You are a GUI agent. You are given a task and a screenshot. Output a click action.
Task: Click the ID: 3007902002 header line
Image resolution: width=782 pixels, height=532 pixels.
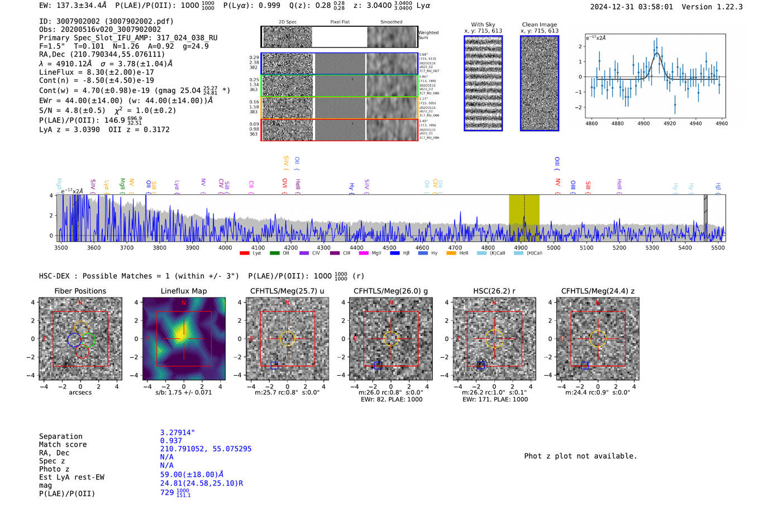click(x=106, y=21)
